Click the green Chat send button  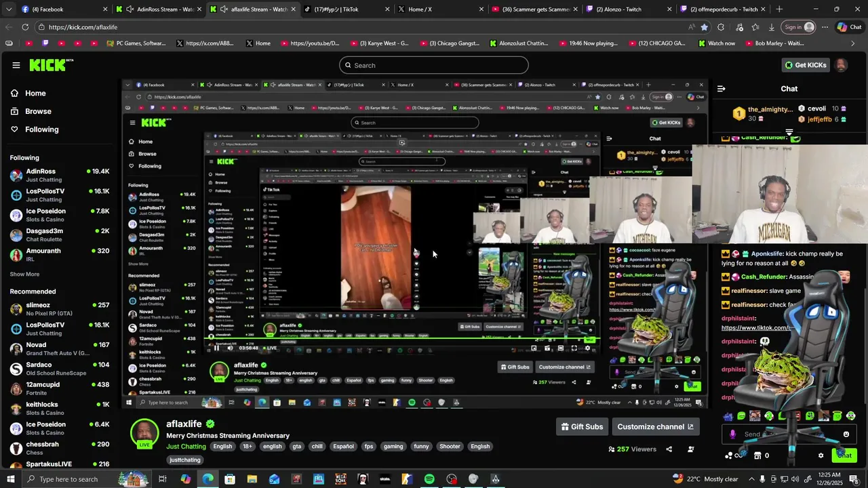pyautogui.click(x=843, y=455)
